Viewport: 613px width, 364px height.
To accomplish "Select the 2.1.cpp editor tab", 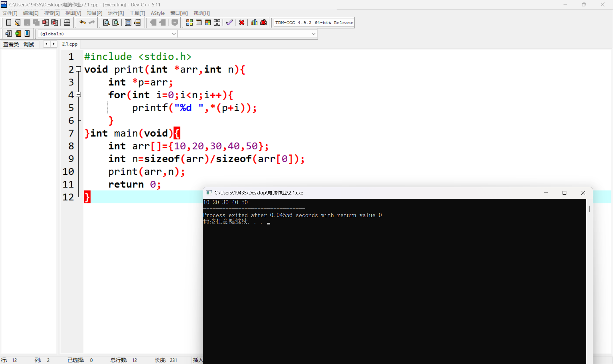I will click(x=70, y=44).
